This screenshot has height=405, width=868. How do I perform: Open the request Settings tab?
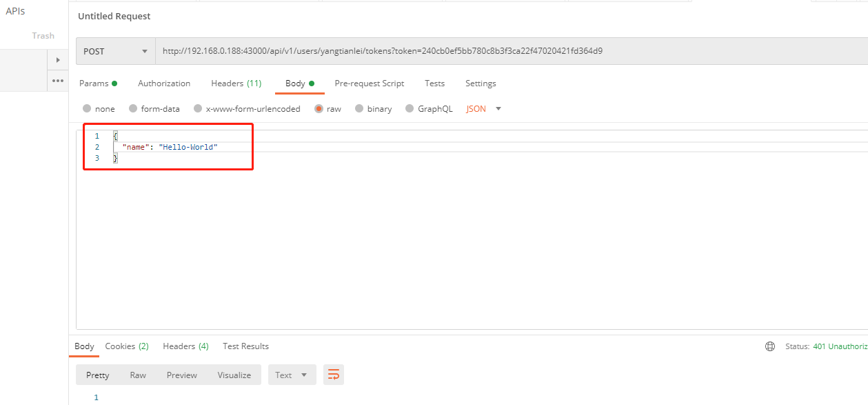click(481, 83)
